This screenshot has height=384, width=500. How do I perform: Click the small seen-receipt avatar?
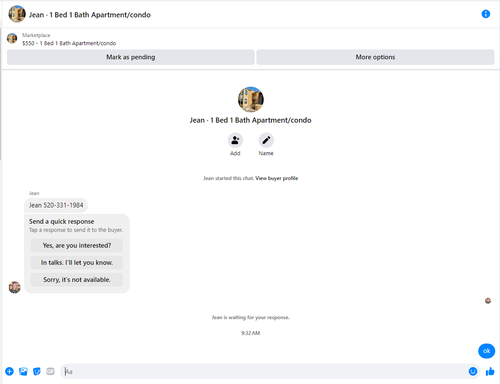tap(488, 301)
